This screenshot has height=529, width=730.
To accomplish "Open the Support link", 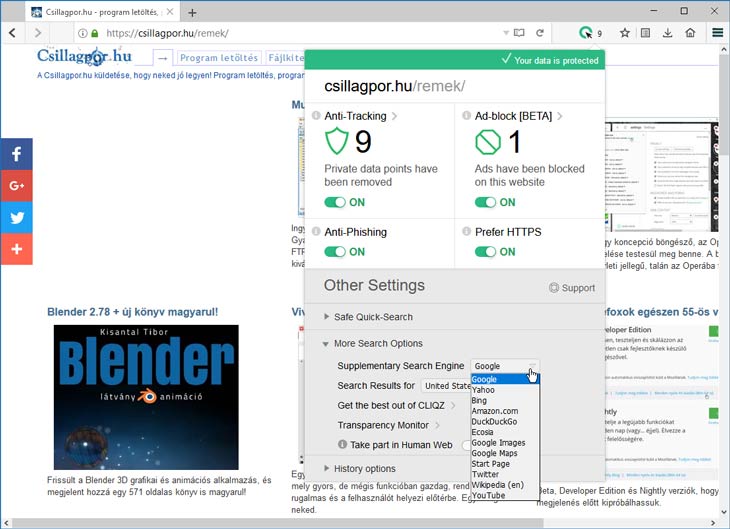I will [572, 288].
